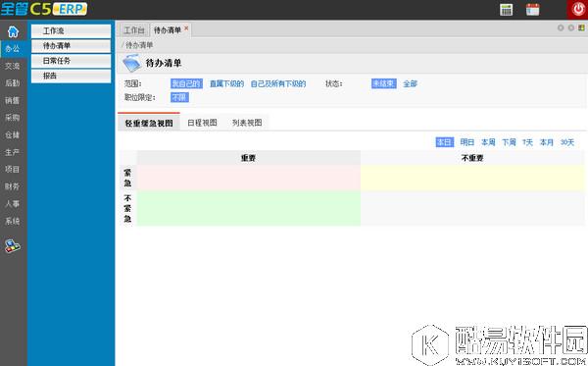This screenshot has width=588, height=366.
Task: Click the first grey circle tab-bar icon
Action: (x=561, y=27)
